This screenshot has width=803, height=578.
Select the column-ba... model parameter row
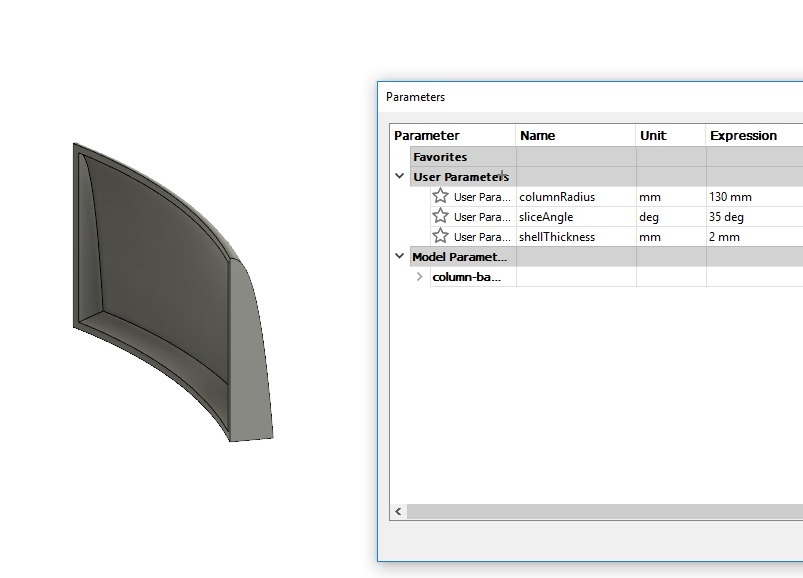pos(470,276)
